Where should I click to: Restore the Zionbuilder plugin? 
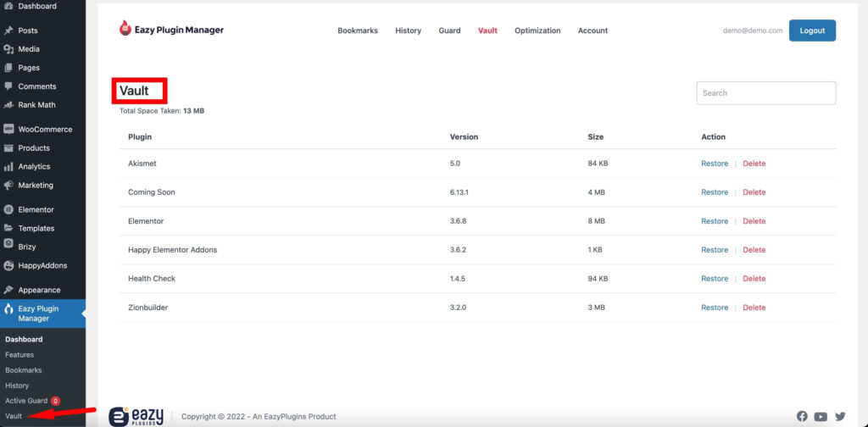[715, 307]
